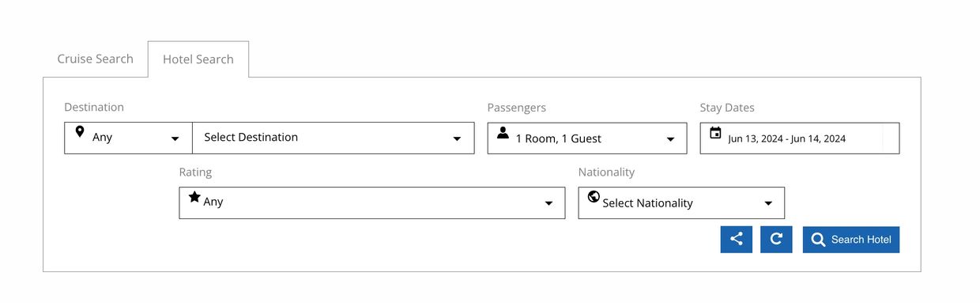Click the location pin icon in Destination

[79, 131]
